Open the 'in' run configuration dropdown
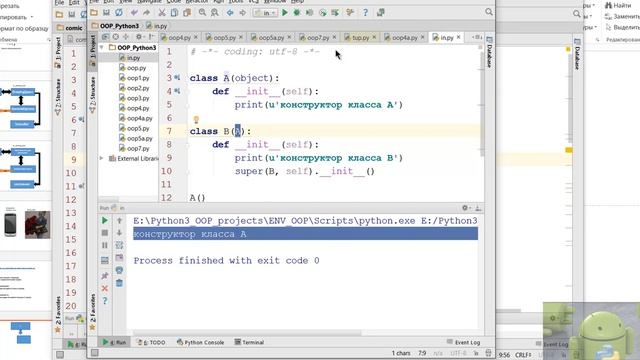This screenshot has width=640, height=360. pyautogui.click(x=265, y=13)
